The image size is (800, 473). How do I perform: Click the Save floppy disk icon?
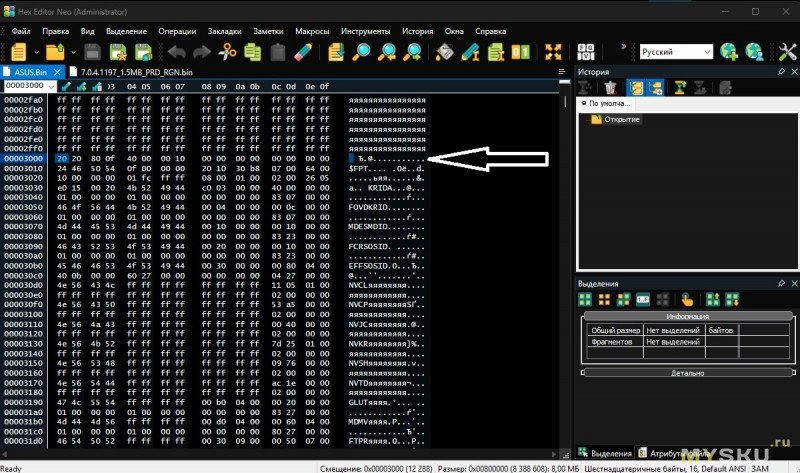(x=92, y=51)
